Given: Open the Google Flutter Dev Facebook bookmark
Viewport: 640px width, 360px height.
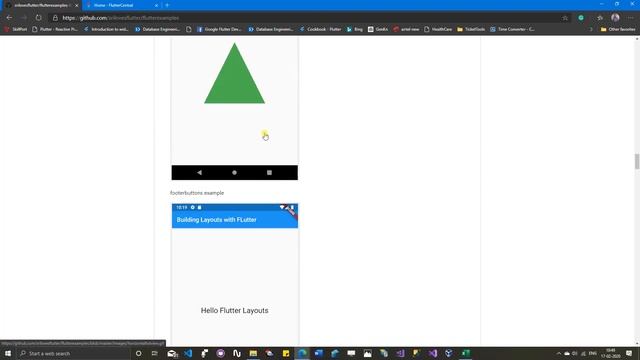Looking at the screenshot, I should pos(219,29).
